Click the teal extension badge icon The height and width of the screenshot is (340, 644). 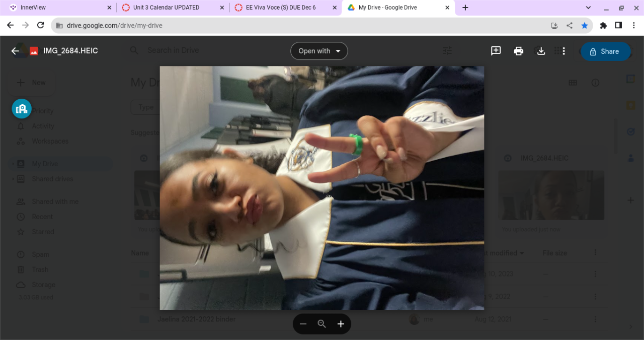[22, 108]
